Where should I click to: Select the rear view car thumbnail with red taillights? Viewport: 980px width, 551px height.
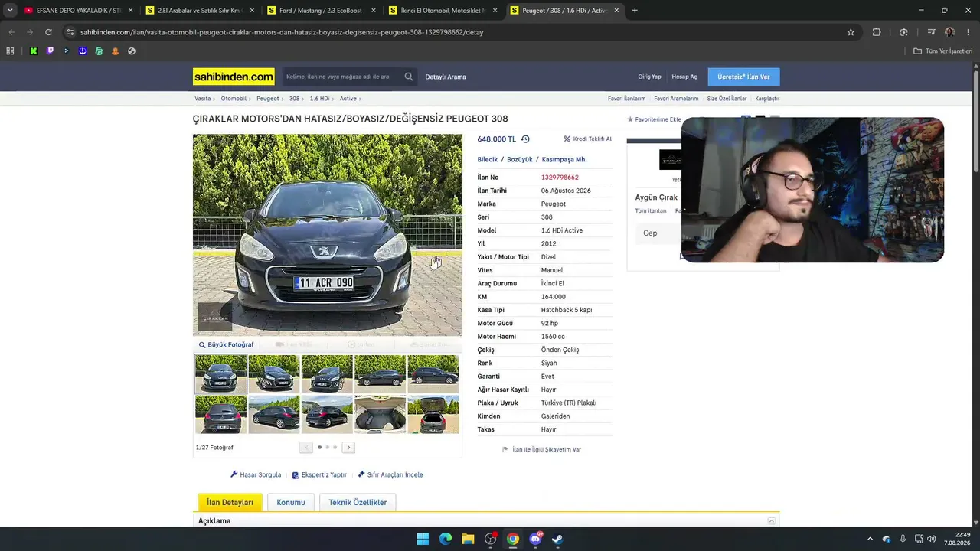(220, 414)
